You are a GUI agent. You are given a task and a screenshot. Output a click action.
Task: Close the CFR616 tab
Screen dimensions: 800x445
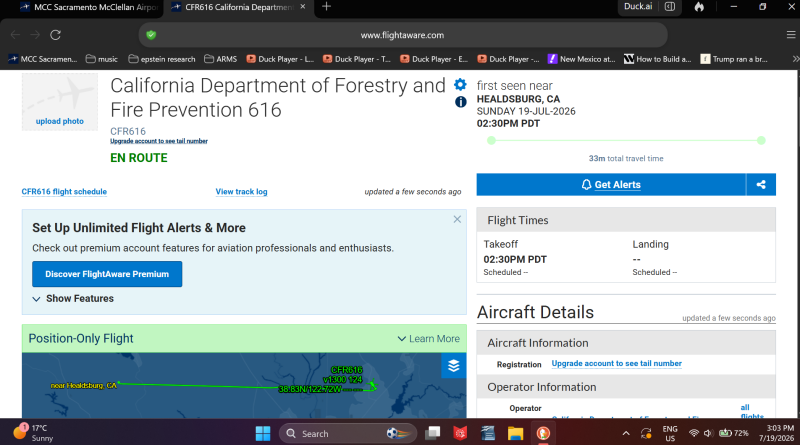pos(303,7)
